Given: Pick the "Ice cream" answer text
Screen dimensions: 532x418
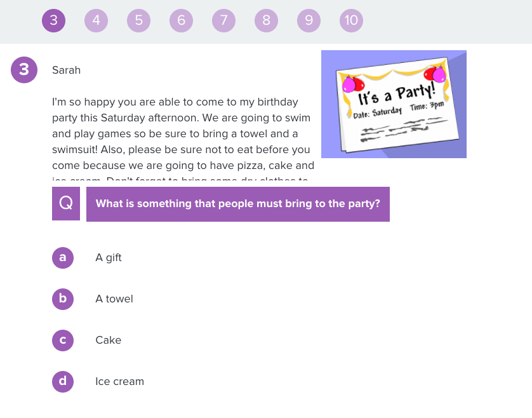Looking at the screenshot, I should 119,381.
